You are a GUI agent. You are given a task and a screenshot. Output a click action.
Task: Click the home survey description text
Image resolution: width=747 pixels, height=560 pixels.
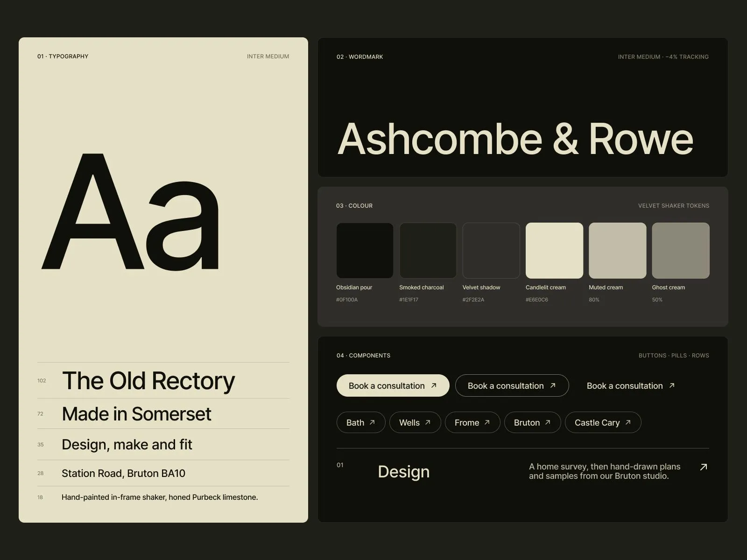pos(605,471)
